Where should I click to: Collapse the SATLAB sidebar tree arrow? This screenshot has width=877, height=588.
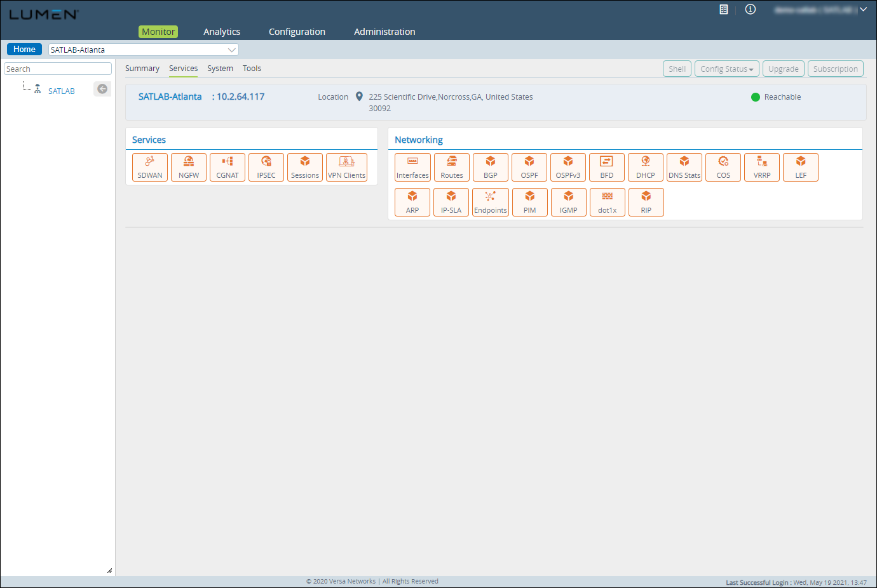point(102,89)
